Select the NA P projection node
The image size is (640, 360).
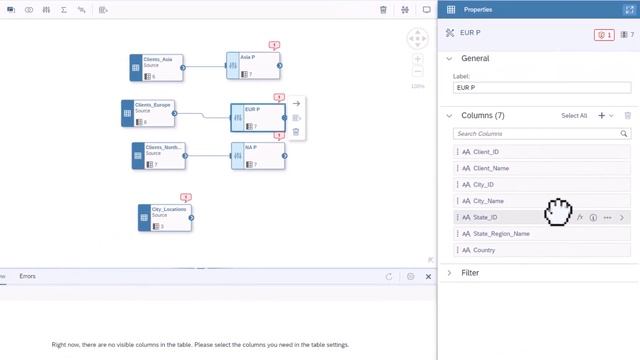point(258,156)
